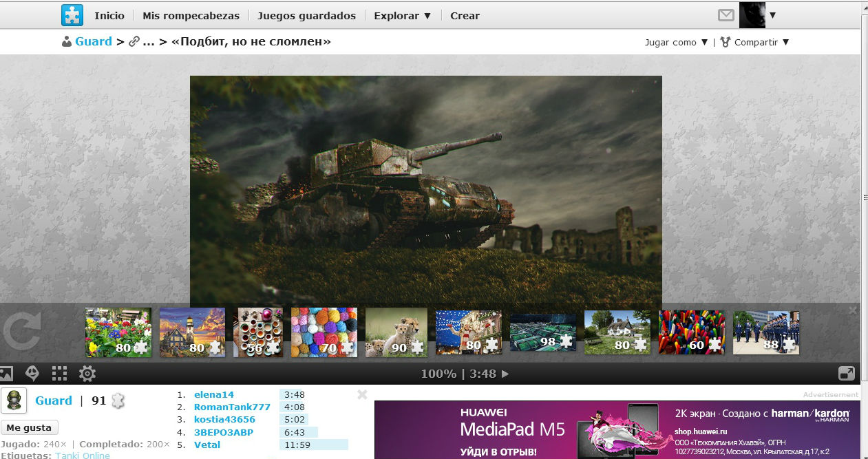Screen dimensions: 868x459
Task: Open the messages envelope icon
Action: click(726, 15)
